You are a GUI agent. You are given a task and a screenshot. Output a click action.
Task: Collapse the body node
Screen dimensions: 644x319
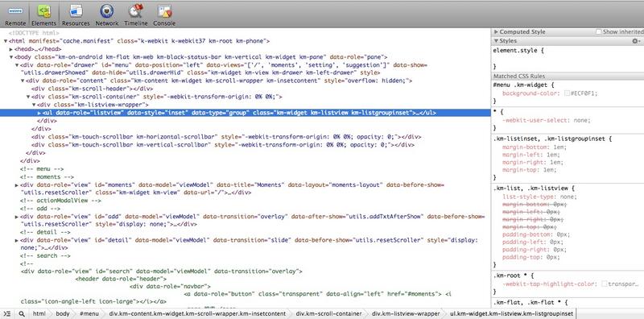coord(11,57)
